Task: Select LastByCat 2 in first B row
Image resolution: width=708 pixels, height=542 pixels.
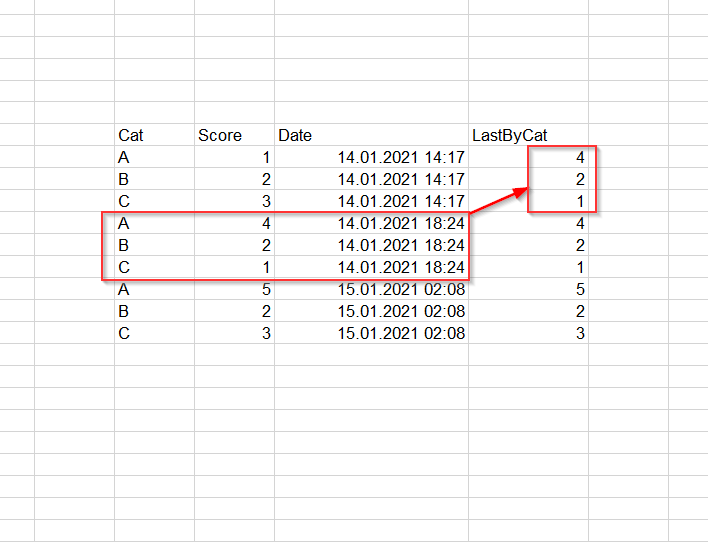Action: pos(528,179)
